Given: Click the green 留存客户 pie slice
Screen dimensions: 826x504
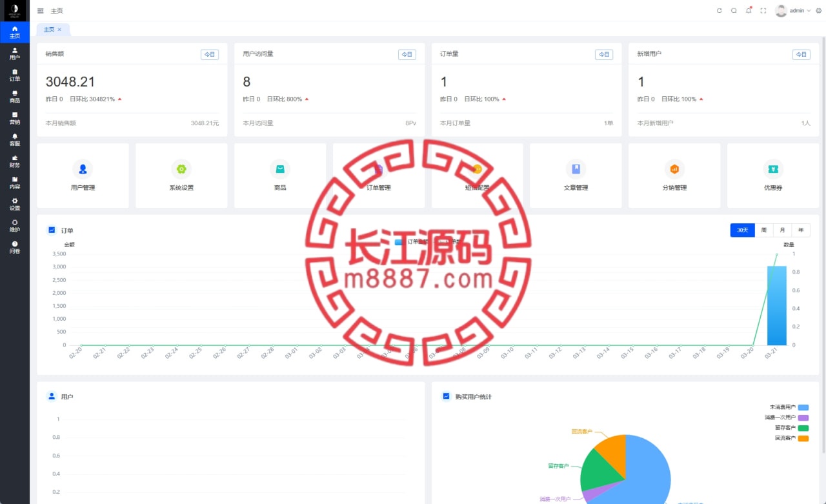Looking at the screenshot, I should [597, 472].
